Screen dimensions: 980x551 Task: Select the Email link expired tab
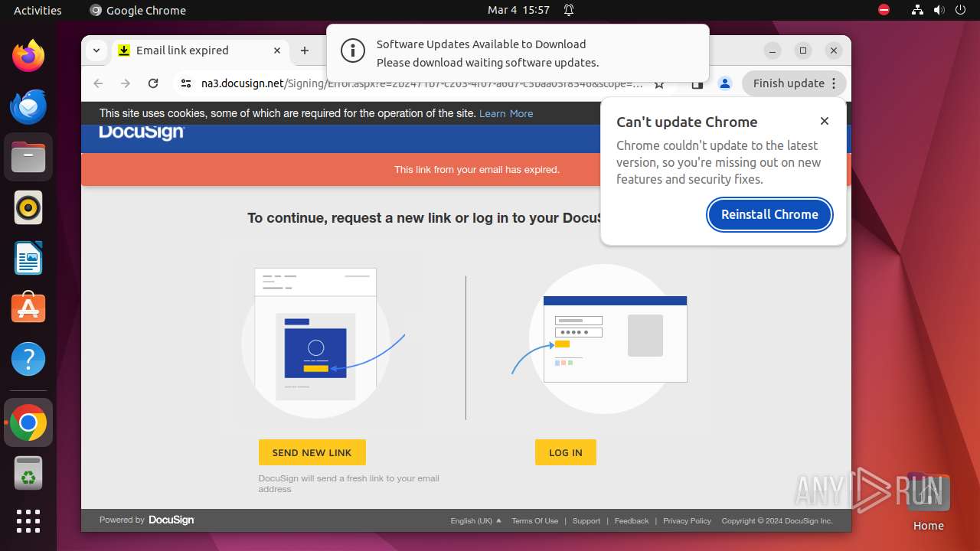click(x=201, y=51)
